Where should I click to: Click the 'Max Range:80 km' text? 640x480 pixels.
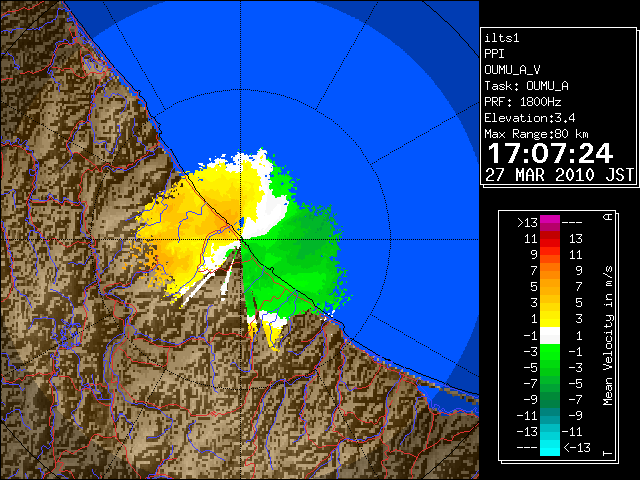(536, 134)
